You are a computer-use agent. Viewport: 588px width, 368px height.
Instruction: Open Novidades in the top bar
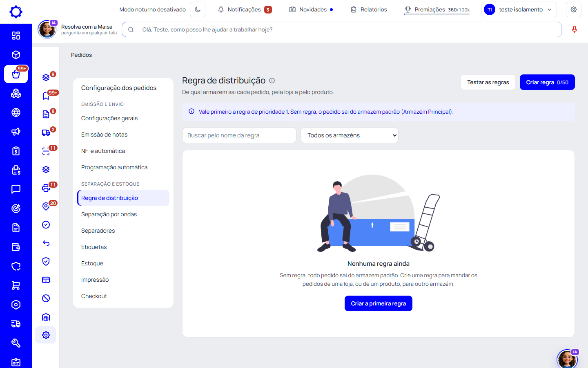click(311, 9)
